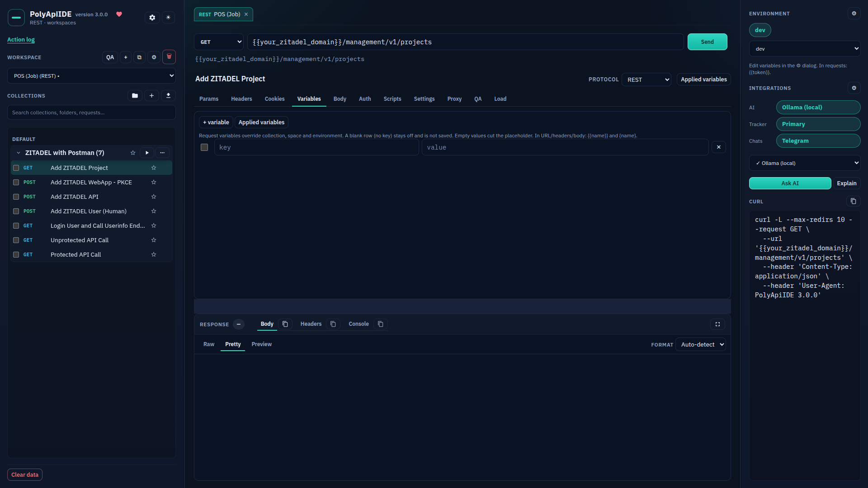Open the POS (Job) workspace dropdown
Image resolution: width=868 pixels, height=488 pixels.
pos(91,76)
